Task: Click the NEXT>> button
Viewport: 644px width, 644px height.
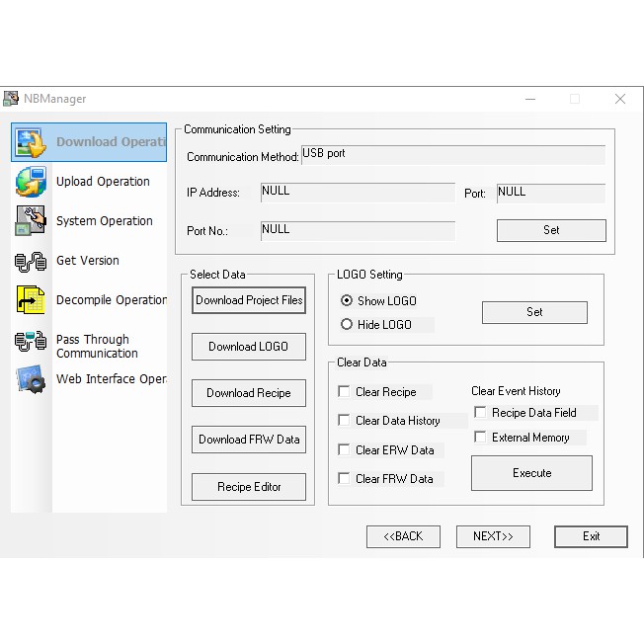Action: (493, 536)
